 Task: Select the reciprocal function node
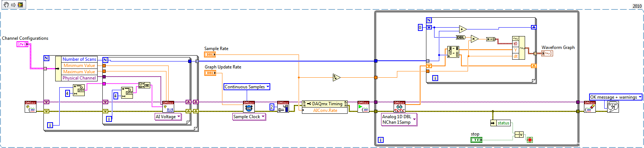[x=336, y=77]
